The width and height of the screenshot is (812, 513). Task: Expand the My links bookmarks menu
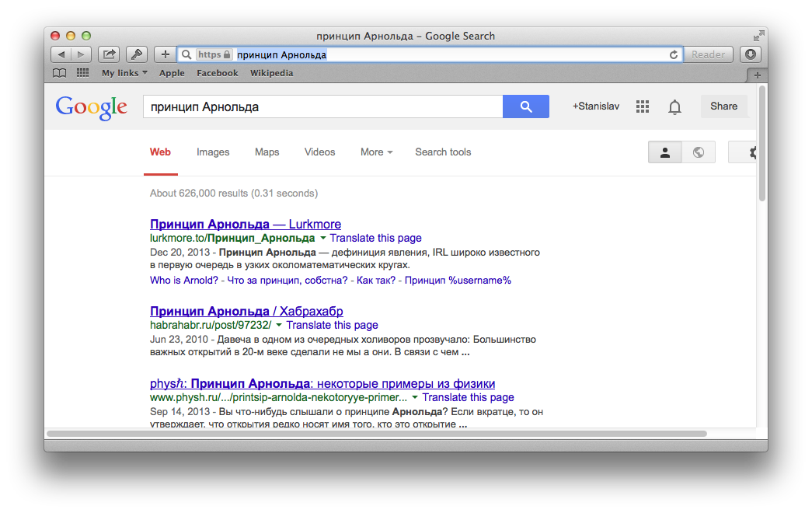click(124, 73)
